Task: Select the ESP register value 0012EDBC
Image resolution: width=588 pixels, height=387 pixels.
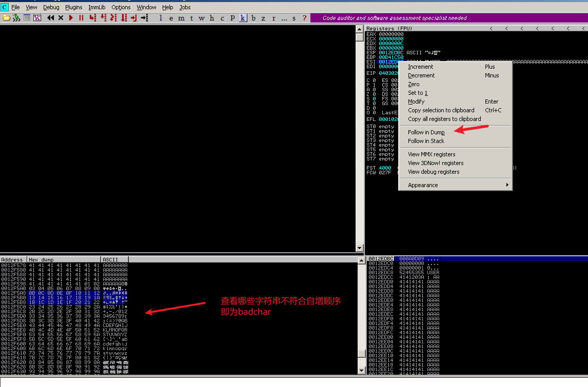Action: 391,53
